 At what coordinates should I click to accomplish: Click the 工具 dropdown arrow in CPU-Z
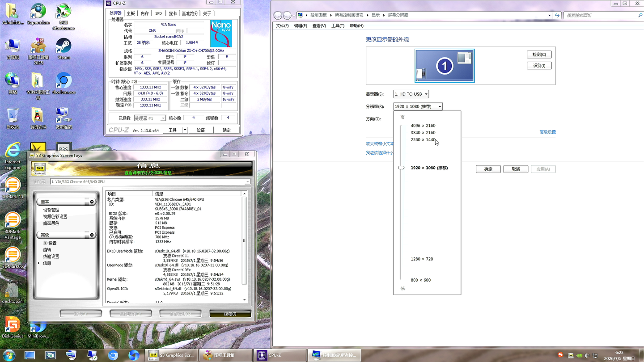point(185,130)
